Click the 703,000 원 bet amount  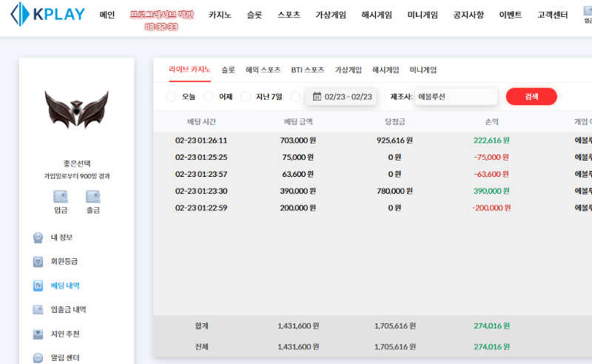pyautogui.click(x=298, y=141)
